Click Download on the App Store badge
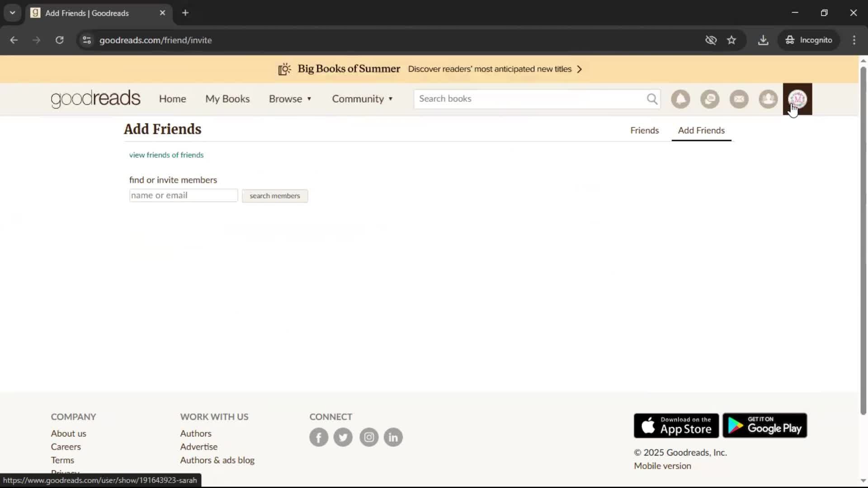Viewport: 868px width, 488px height. (x=676, y=426)
